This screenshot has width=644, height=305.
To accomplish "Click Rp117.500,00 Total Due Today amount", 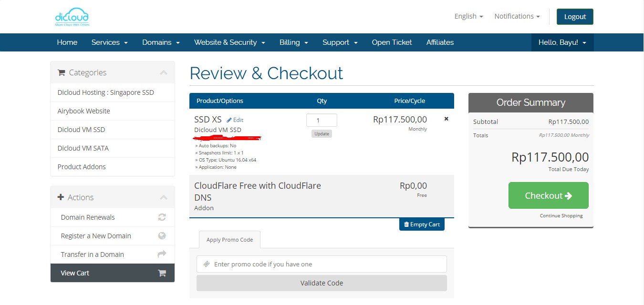I will (x=550, y=157).
